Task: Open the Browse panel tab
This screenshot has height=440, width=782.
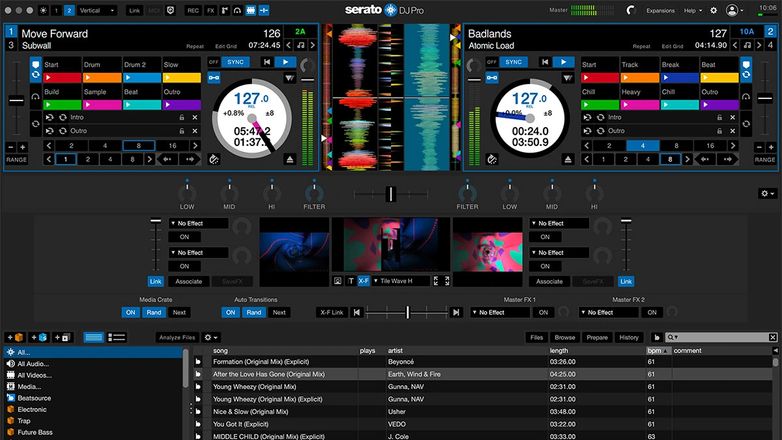Action: [x=565, y=337]
